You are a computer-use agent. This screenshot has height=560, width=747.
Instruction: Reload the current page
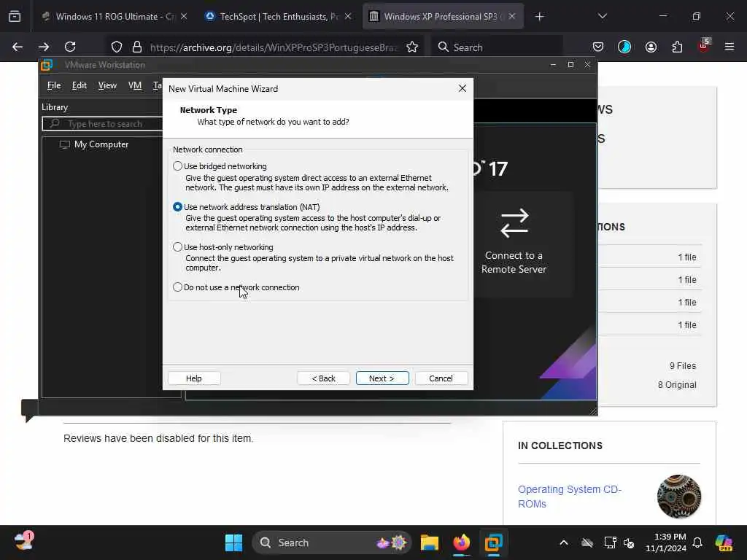pos(70,47)
